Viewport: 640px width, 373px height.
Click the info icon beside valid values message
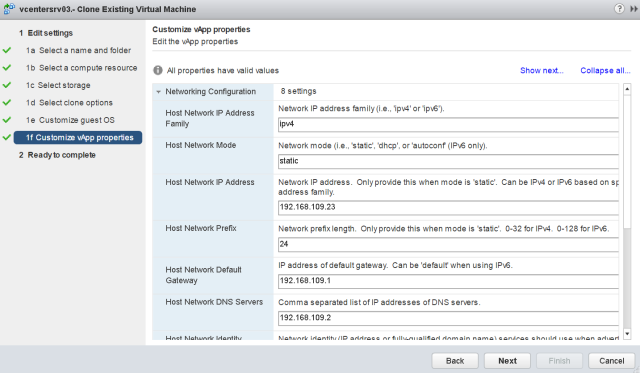[158, 70]
